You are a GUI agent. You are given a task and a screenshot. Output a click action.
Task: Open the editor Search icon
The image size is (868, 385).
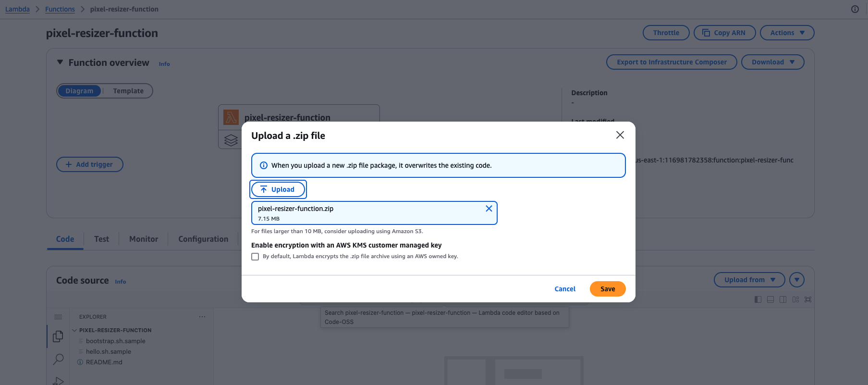(58, 359)
